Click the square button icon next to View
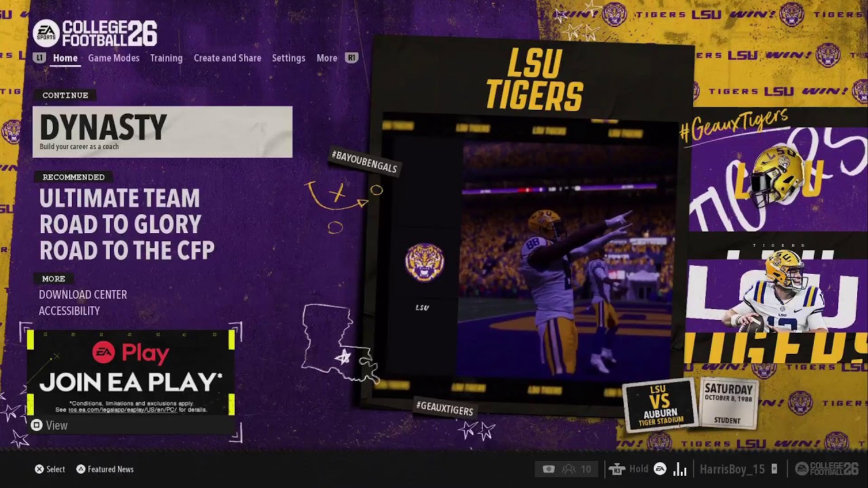The height and width of the screenshot is (488, 868). pyautogui.click(x=37, y=425)
